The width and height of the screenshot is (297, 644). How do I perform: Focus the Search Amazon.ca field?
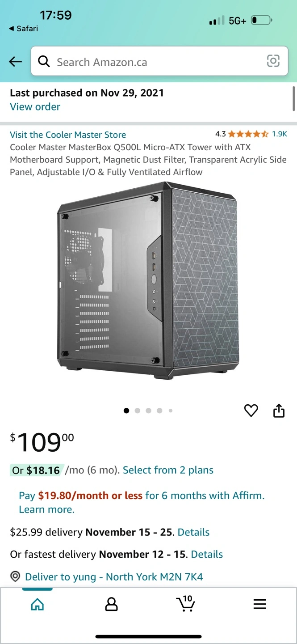159,61
